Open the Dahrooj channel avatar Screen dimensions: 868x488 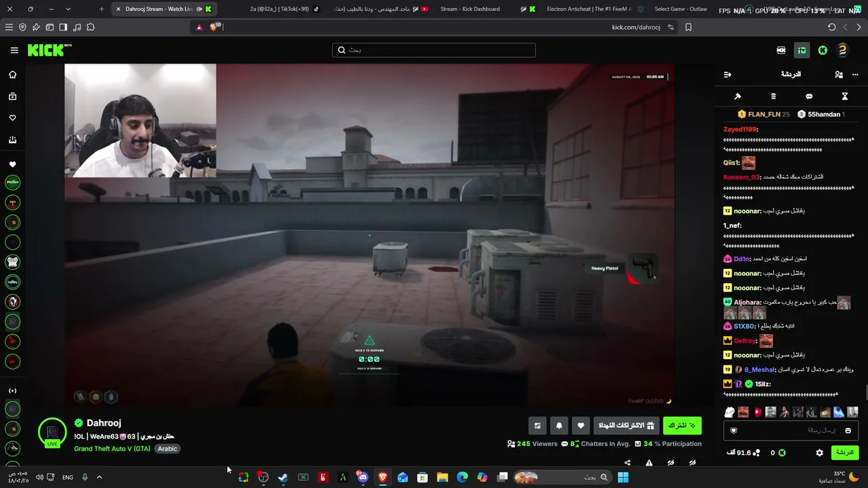point(52,432)
